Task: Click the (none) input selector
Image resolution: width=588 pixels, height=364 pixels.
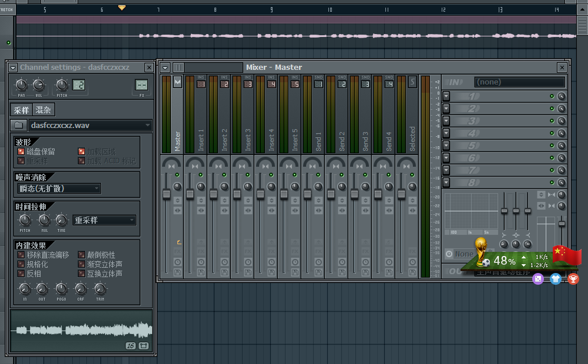Action: 520,82
